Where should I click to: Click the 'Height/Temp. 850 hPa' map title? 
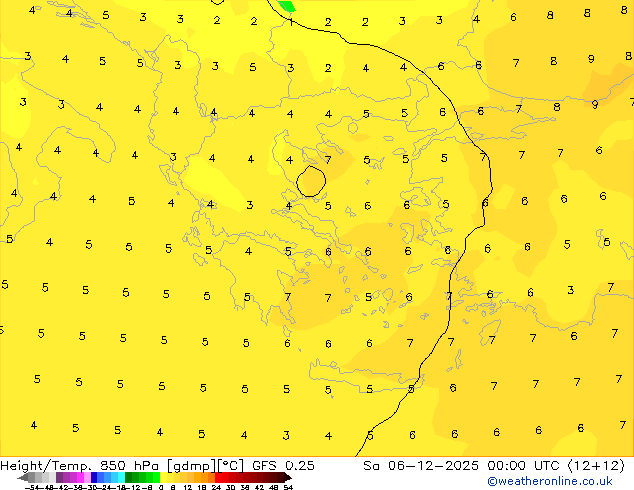pyautogui.click(x=80, y=466)
